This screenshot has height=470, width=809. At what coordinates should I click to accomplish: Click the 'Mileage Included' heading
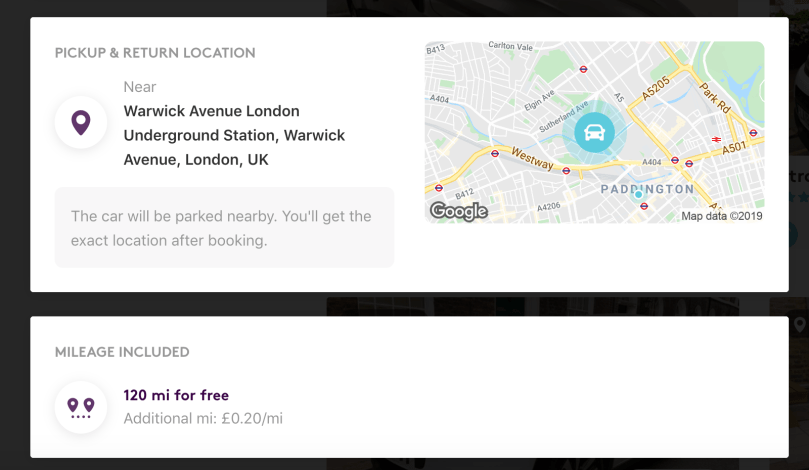point(122,352)
